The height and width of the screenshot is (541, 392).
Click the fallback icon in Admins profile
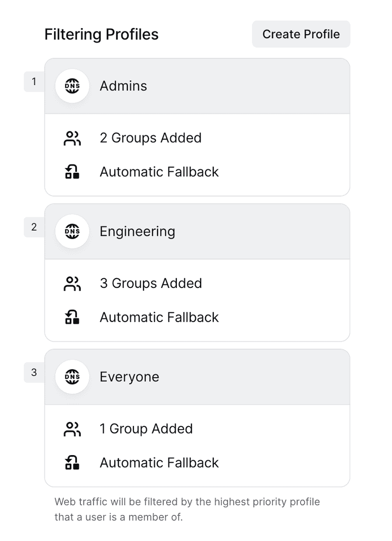pyautogui.click(x=72, y=172)
